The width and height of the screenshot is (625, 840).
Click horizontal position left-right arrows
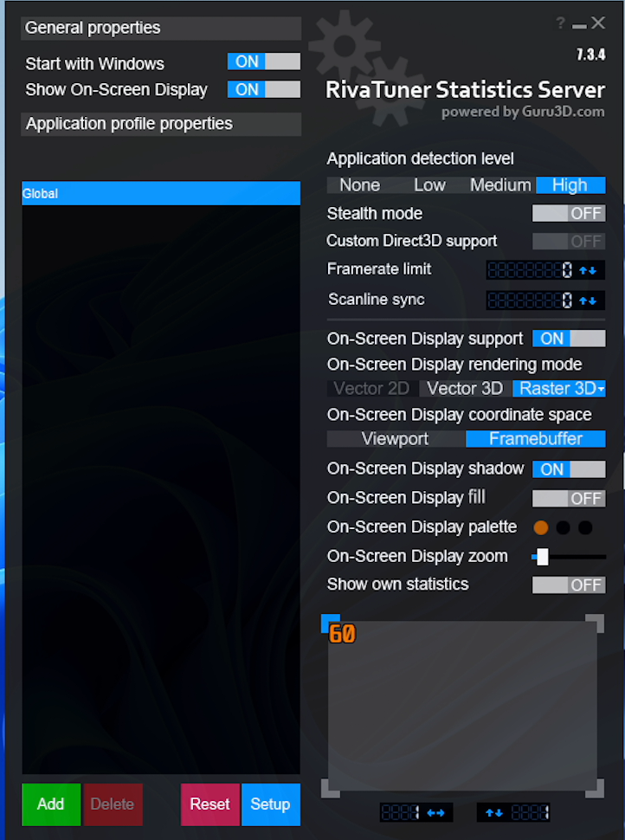coord(435,813)
